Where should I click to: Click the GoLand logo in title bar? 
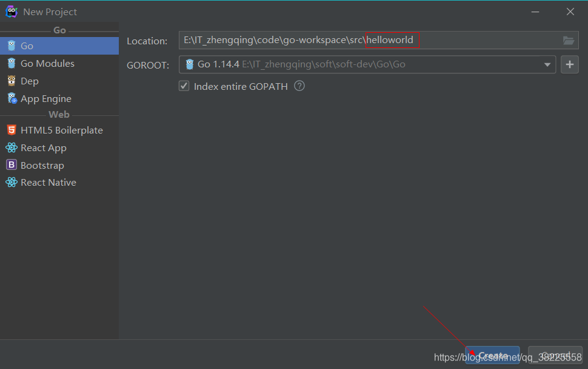click(x=12, y=12)
